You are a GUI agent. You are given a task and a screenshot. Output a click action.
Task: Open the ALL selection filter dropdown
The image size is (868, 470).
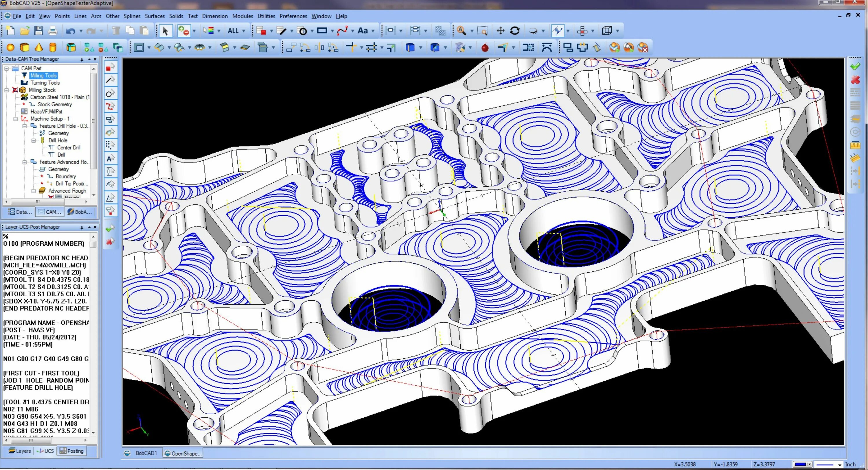coord(244,31)
